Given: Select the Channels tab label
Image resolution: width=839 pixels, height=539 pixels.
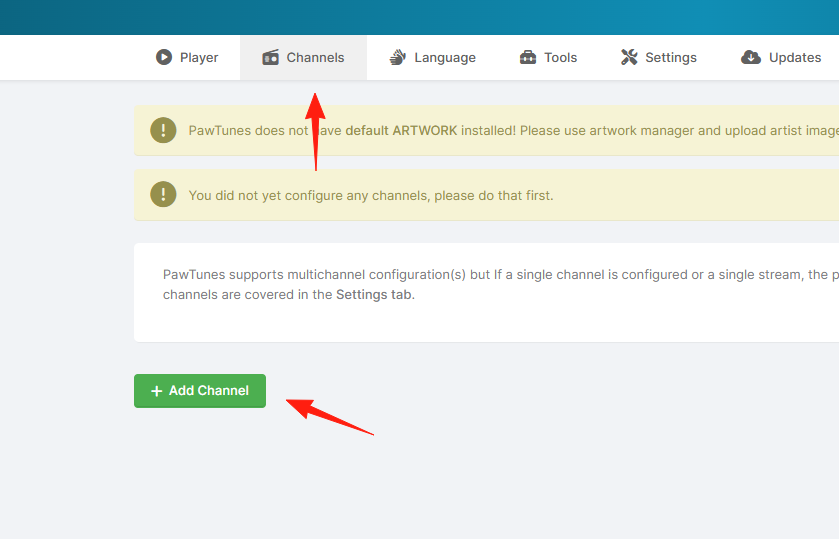Looking at the screenshot, I should (x=315, y=57).
